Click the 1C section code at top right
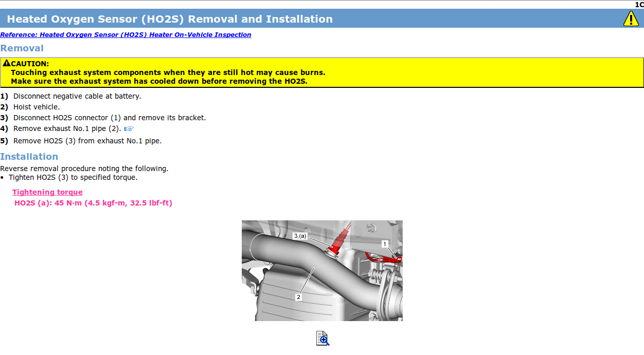 tap(639, 4)
